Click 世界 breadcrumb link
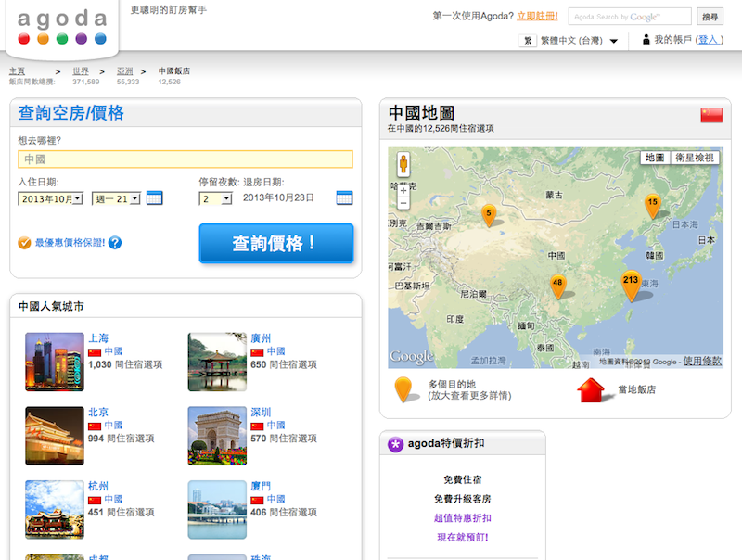Image resolution: width=742 pixels, height=560 pixels. (81, 71)
